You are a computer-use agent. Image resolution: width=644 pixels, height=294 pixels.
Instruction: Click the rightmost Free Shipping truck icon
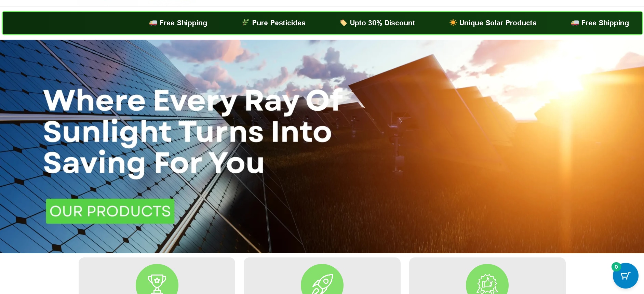[575, 23]
